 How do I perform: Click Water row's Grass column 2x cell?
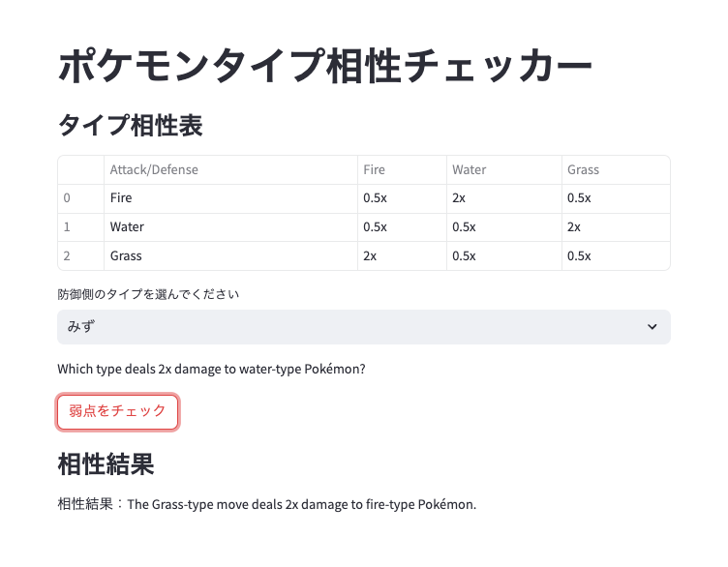(x=616, y=227)
